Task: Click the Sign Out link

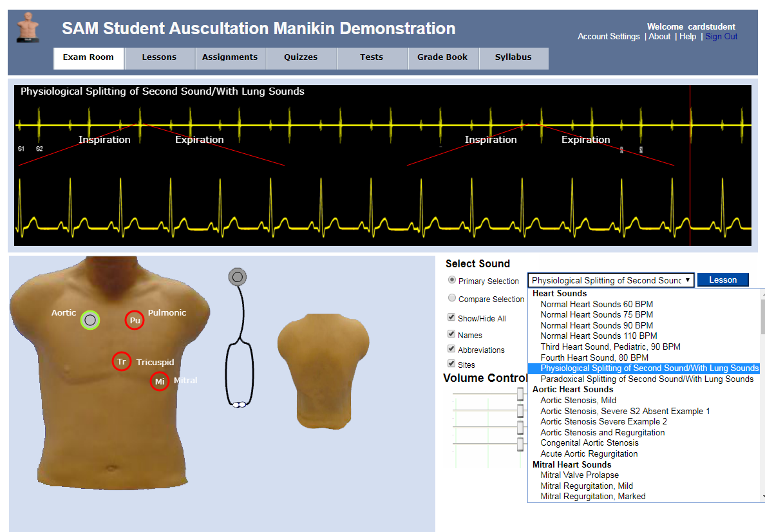Action: 721,37
